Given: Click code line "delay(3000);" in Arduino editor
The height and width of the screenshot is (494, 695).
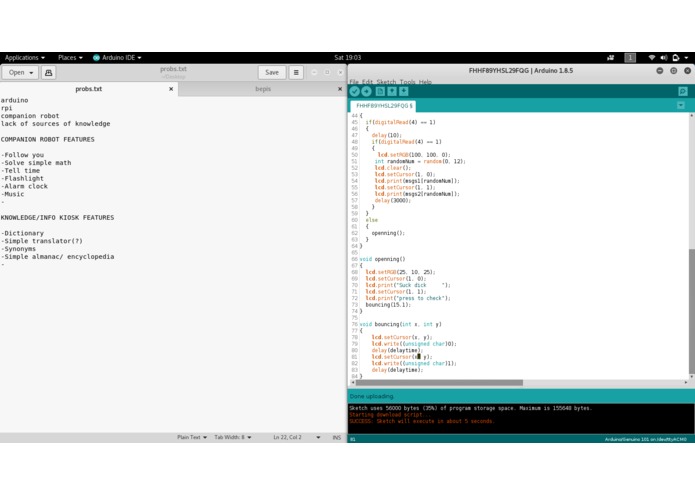Looking at the screenshot, I should pyautogui.click(x=393, y=201).
